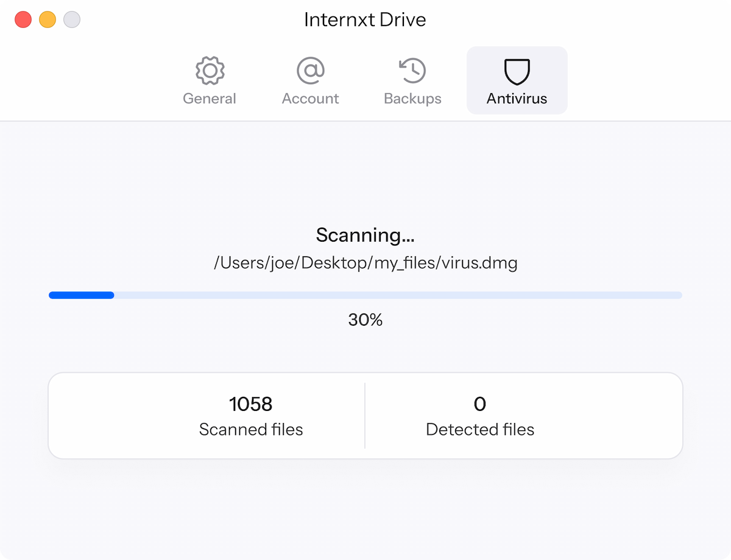
Task: Minimize the Internxt Drive window
Action: 48,19
